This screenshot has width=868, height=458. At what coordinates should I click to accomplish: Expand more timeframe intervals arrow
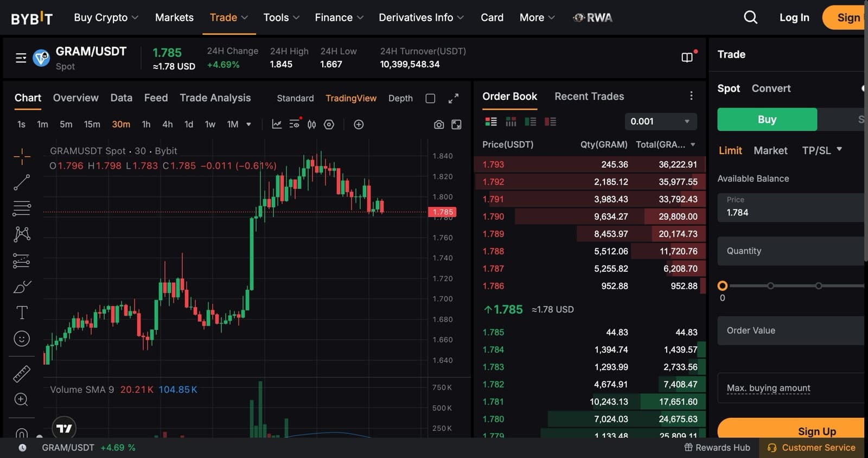tap(248, 124)
